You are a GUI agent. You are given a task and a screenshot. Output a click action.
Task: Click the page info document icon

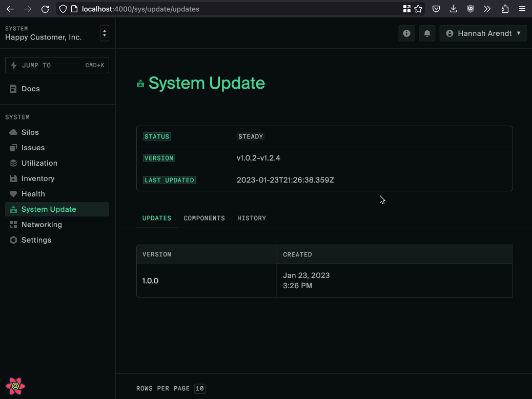74,9
